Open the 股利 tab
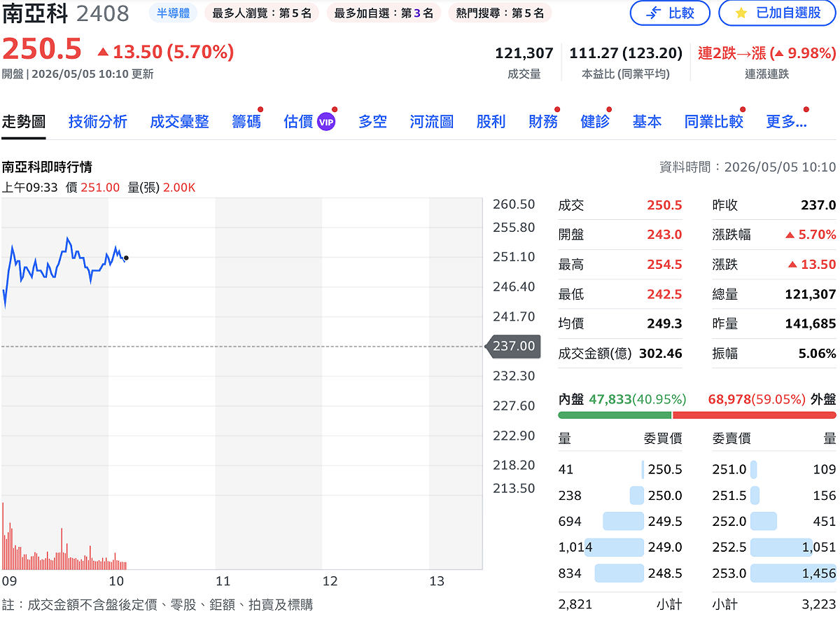This screenshot has height=619, width=840. 491,122
